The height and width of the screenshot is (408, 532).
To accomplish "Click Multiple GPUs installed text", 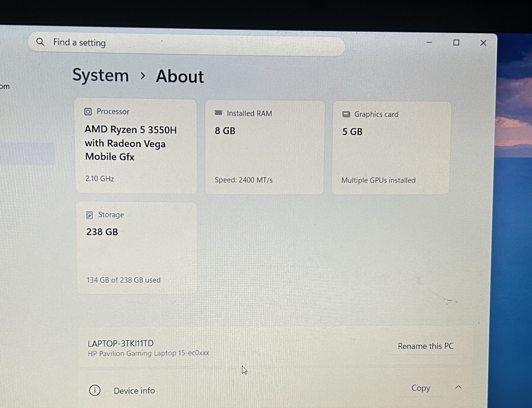I will point(378,180).
